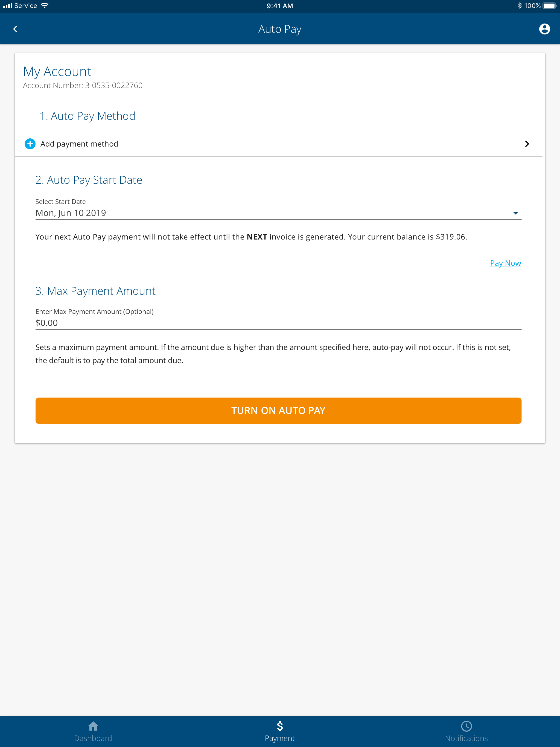Tap the blue plus add icon
The image size is (560, 747).
[30, 144]
